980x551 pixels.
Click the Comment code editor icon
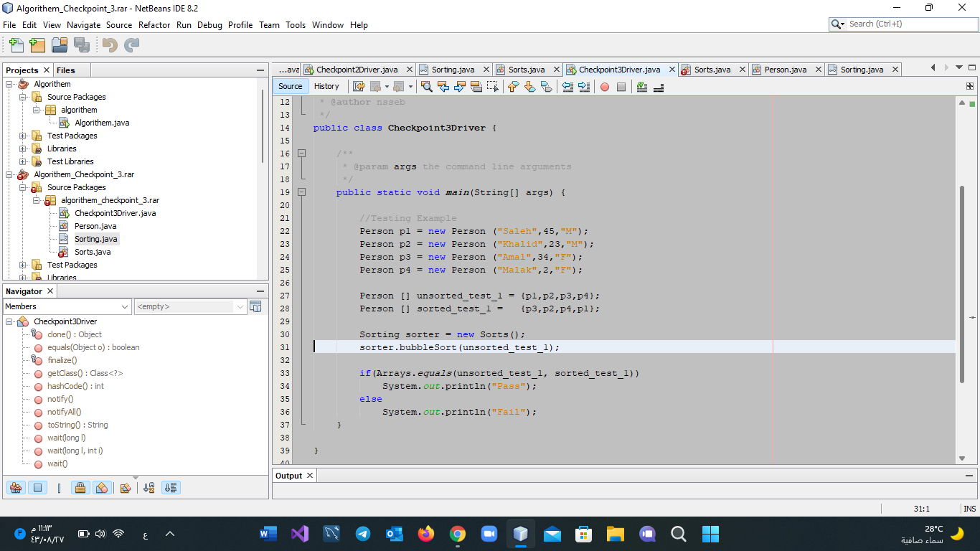click(x=641, y=87)
